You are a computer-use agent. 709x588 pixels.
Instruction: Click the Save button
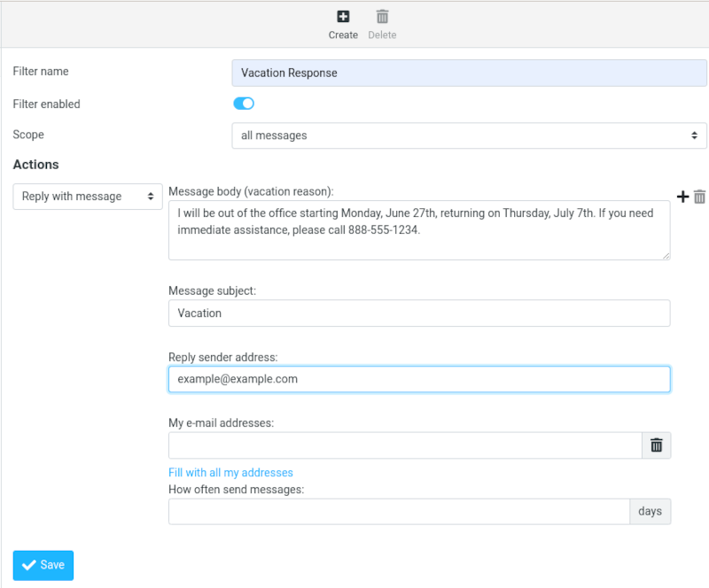click(43, 565)
